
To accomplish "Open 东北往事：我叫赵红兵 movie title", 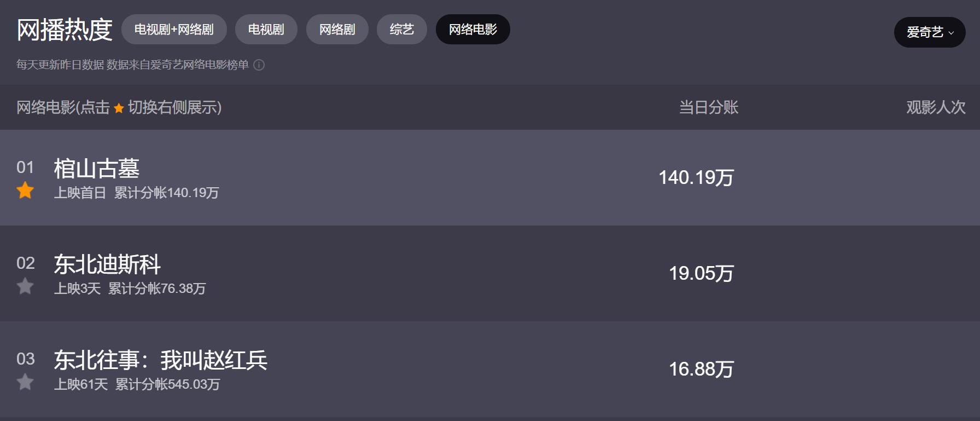I will coord(160,360).
